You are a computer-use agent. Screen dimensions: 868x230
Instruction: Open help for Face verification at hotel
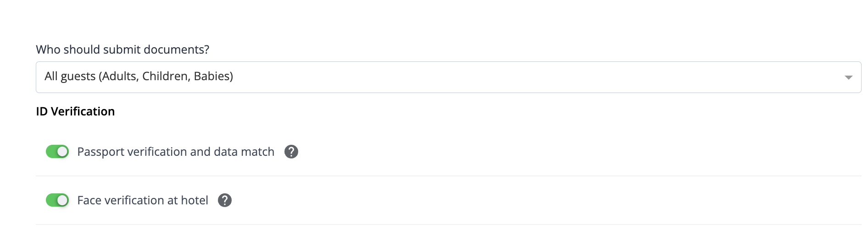point(225,200)
